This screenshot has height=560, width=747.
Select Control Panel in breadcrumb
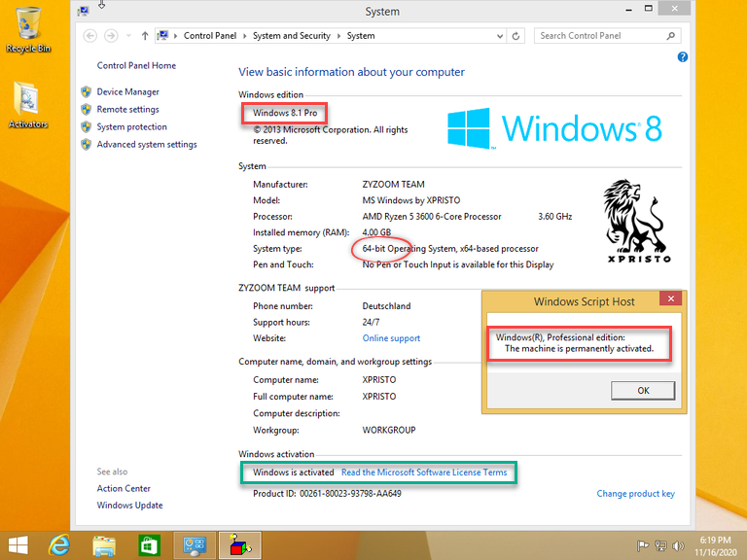click(210, 36)
